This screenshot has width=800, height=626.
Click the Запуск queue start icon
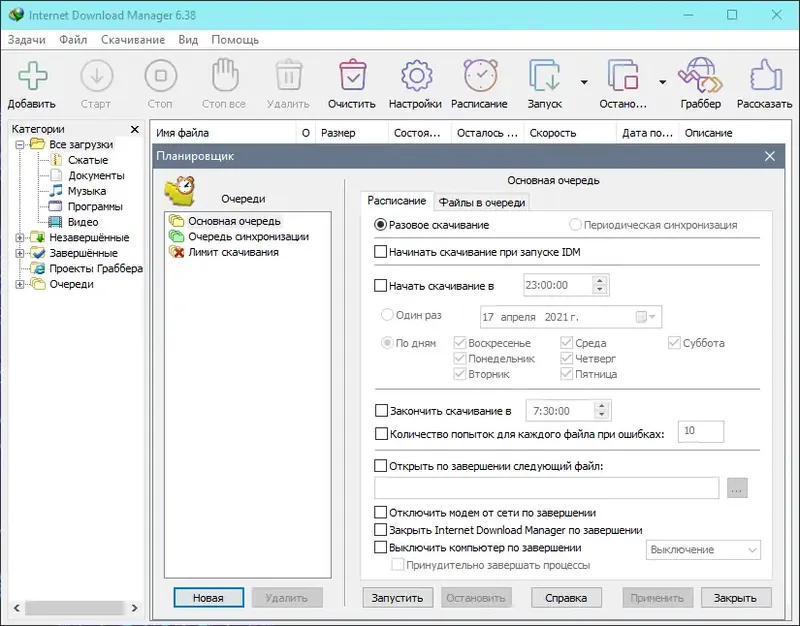coord(543,75)
